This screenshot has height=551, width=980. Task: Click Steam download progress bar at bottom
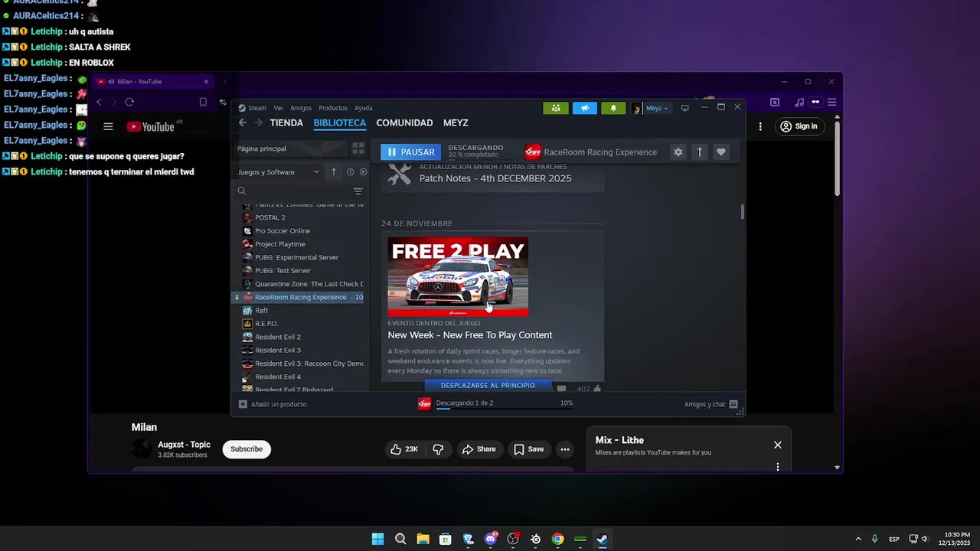pos(505,409)
